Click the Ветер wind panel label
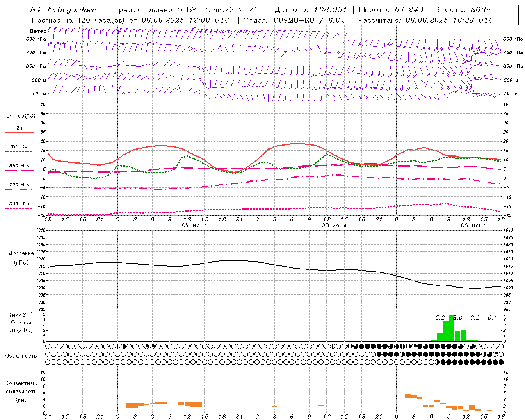525x420 pixels. pos(38,31)
